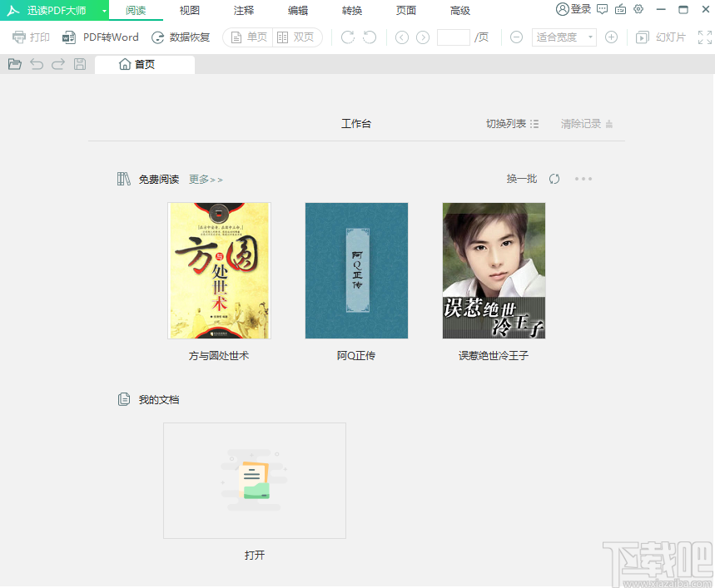Viewport: 715px width, 588px height.
Task: Open the settings gear near the login area
Action: click(x=638, y=10)
